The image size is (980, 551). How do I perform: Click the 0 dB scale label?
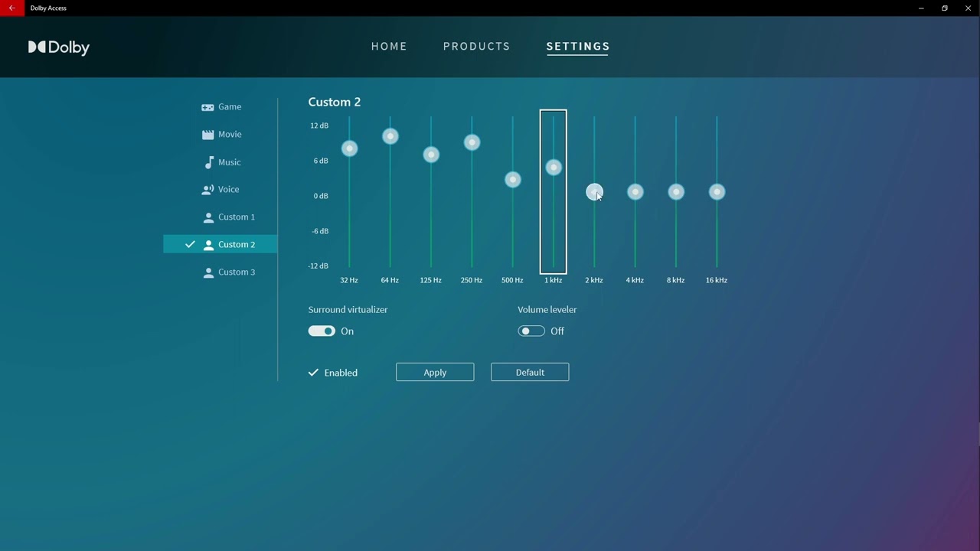point(321,196)
